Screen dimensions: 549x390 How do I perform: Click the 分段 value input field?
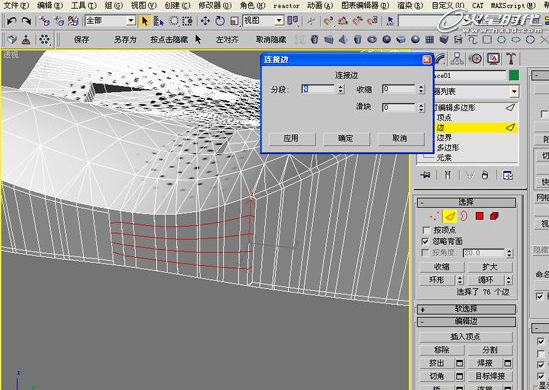point(318,89)
